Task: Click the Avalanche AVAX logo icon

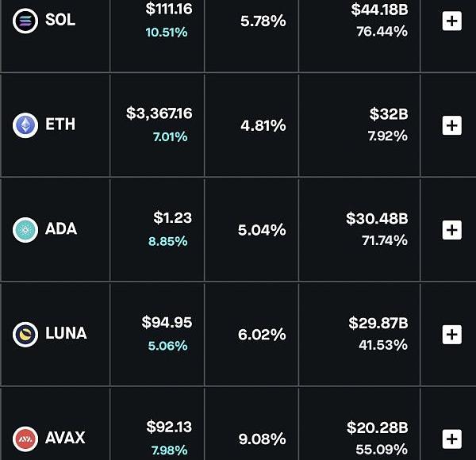Action: [x=25, y=438]
